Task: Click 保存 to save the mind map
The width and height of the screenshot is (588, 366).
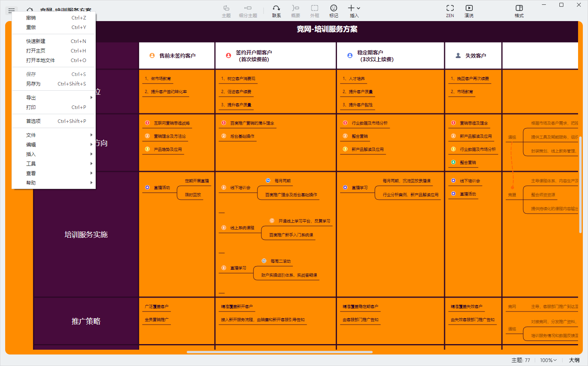Action: coord(31,74)
